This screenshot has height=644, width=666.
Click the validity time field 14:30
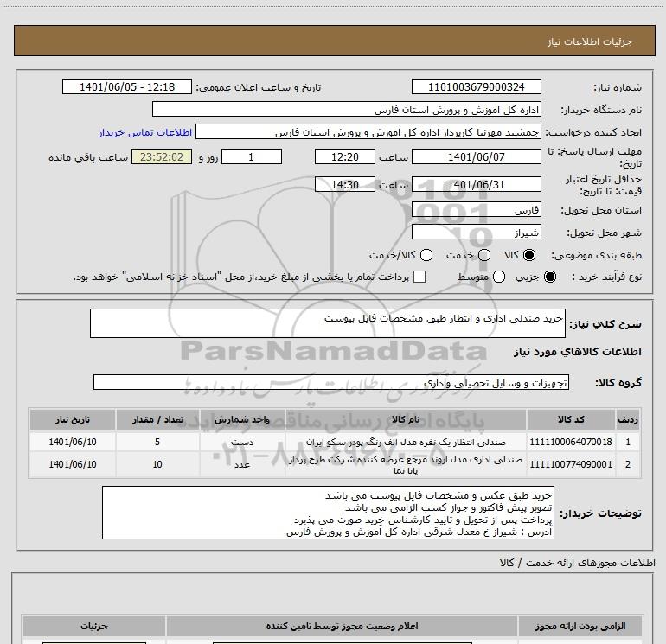point(345,184)
